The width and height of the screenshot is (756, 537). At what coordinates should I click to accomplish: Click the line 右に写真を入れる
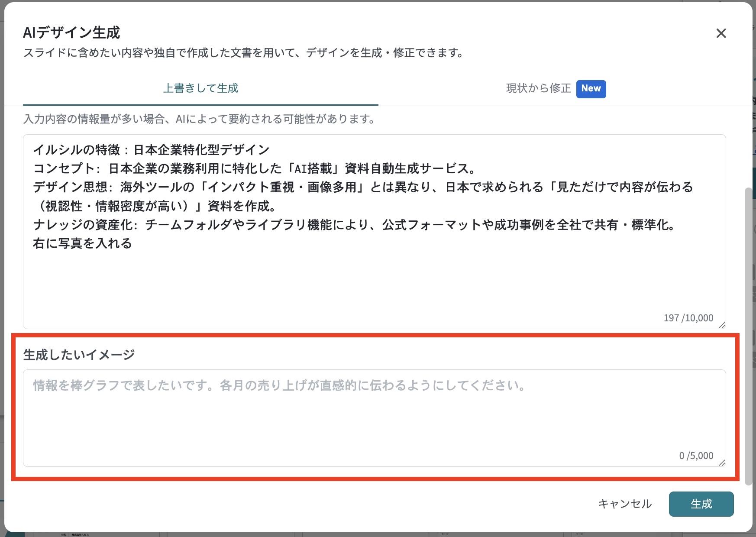pos(82,243)
